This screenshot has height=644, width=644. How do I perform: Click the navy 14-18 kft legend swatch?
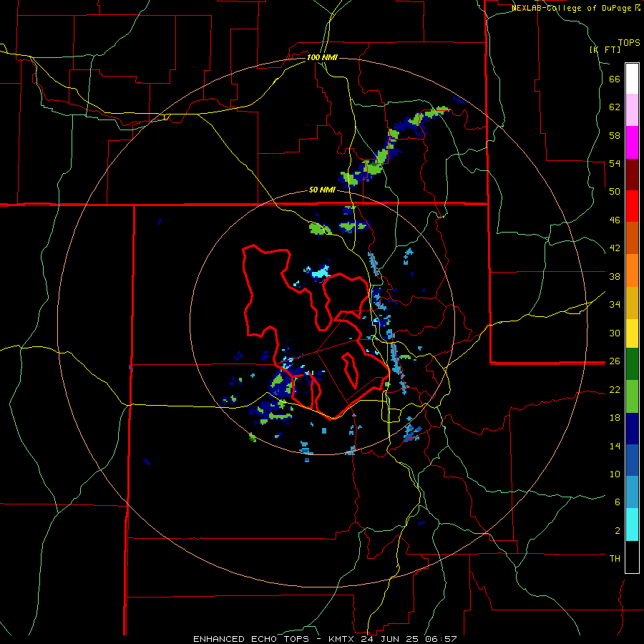click(x=632, y=429)
